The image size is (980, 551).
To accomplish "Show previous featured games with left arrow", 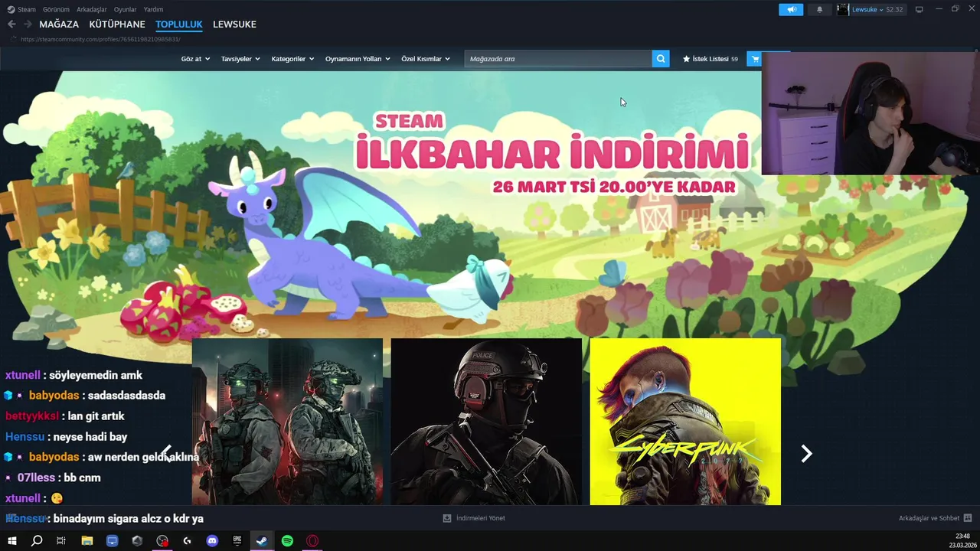I will (167, 454).
